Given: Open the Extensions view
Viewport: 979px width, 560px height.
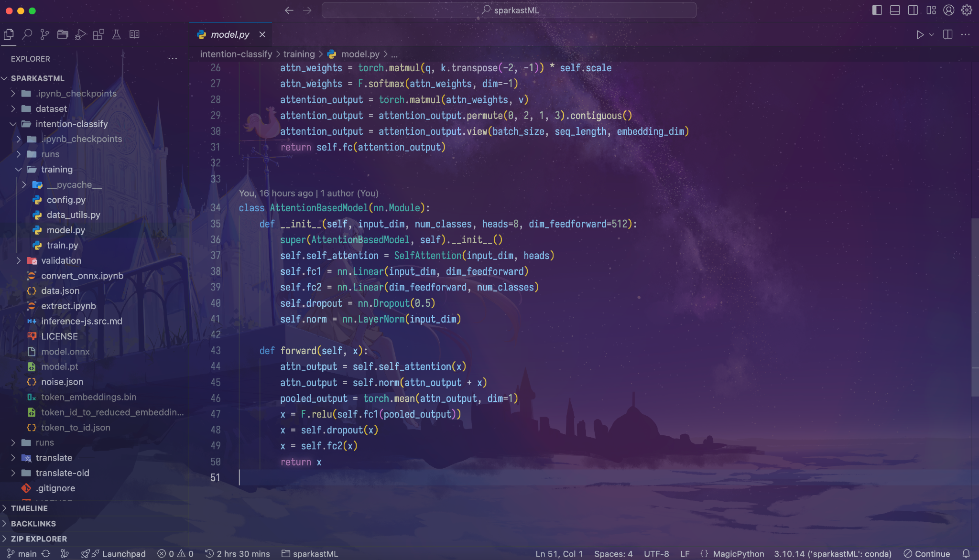Looking at the screenshot, I should pyautogui.click(x=99, y=34).
